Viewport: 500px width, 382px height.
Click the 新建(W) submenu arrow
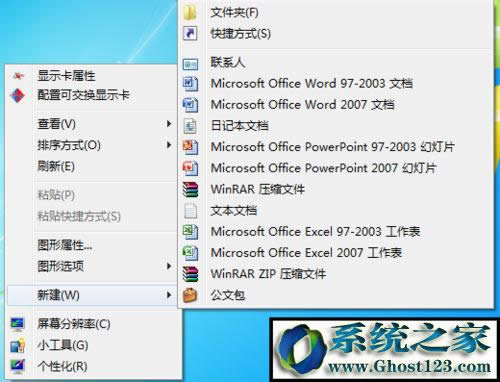pos(169,295)
